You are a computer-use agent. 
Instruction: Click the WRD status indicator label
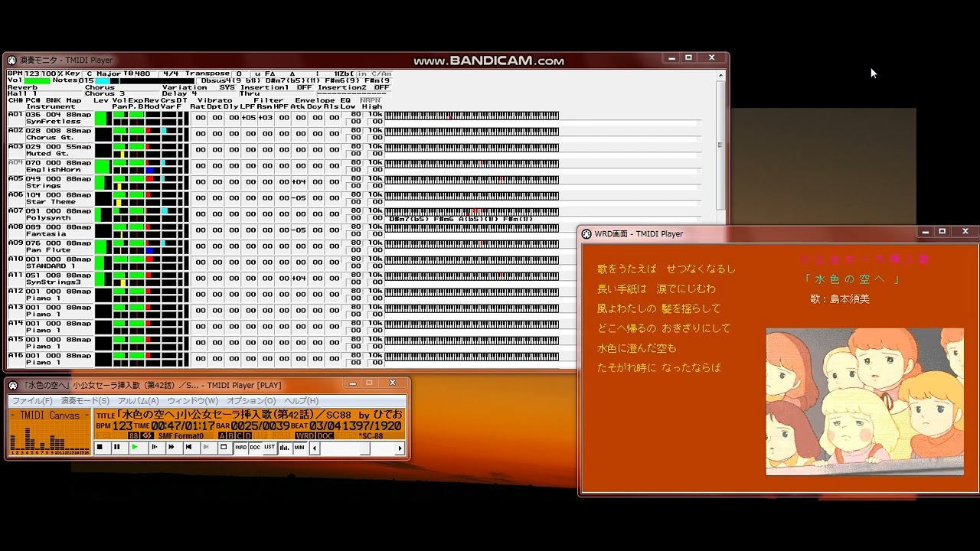(x=305, y=436)
